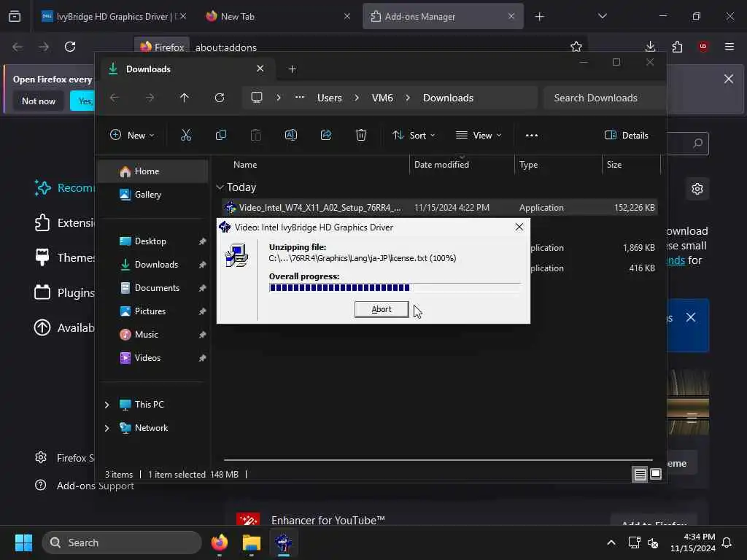The image size is (747, 560).
Task: Toggle the Details pane button
Action: (627, 135)
